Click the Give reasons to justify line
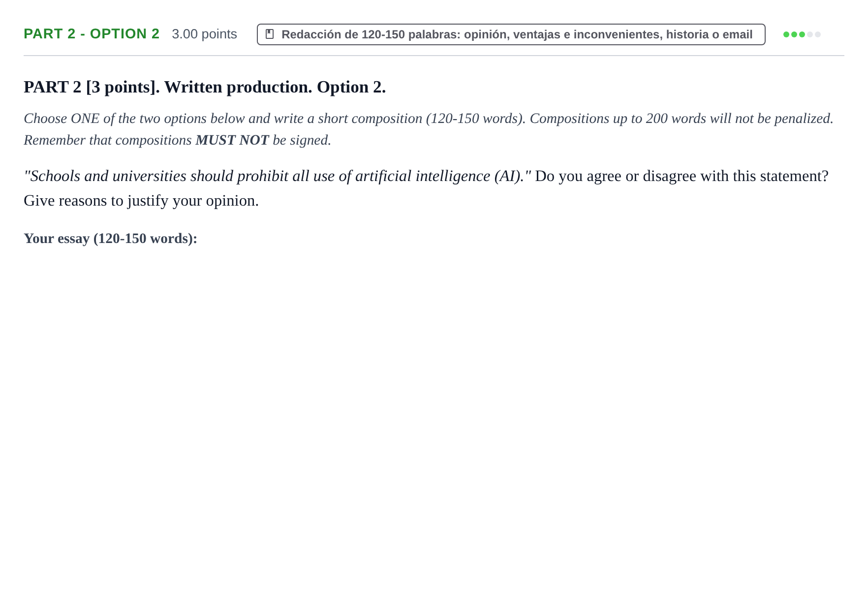Viewport: 868px width, 609px height. tap(141, 201)
